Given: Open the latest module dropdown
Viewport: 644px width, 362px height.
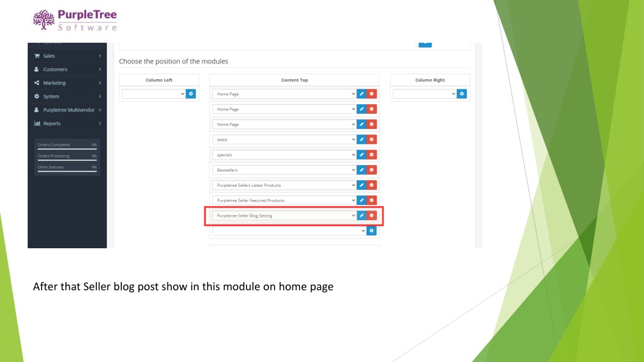Looking at the screenshot, I should pos(284,140).
